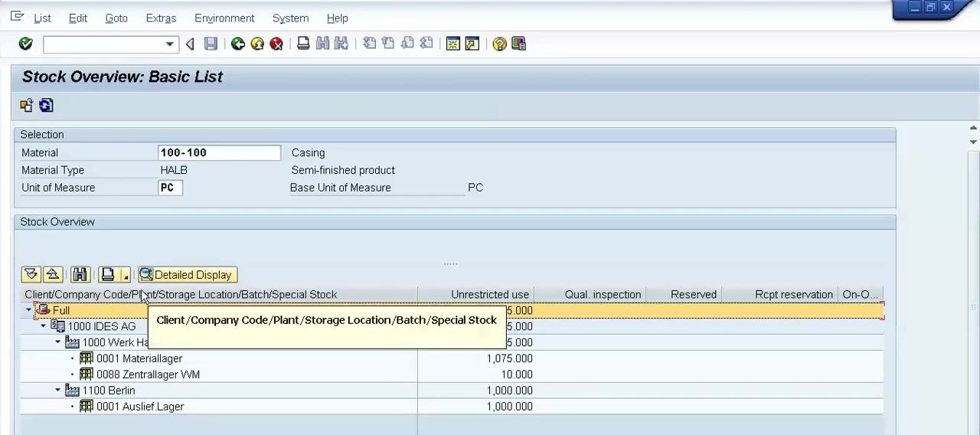Click inside the transaction command field
The height and width of the screenshot is (435, 980).
tap(103, 44)
